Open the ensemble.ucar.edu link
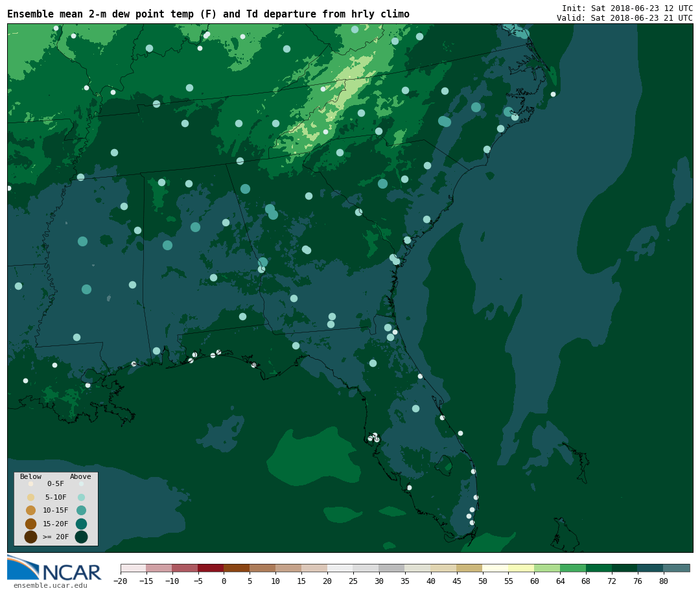The height and width of the screenshot is (593, 700). coord(51,585)
